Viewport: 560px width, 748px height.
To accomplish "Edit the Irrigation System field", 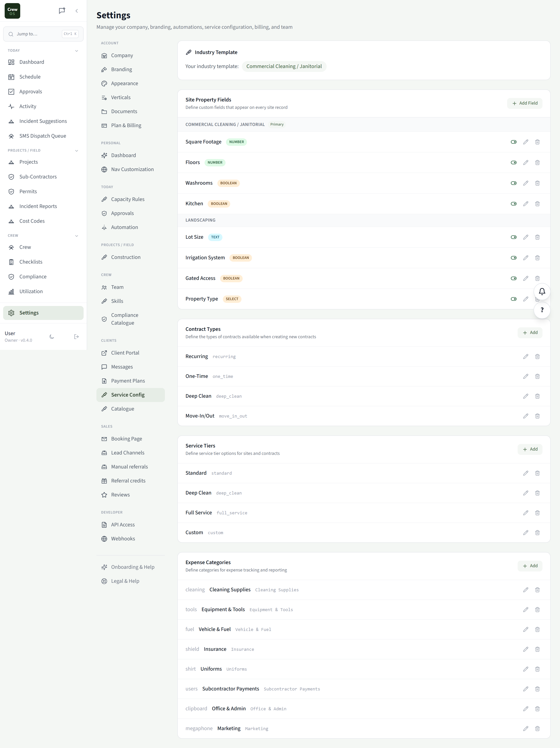I will pos(526,258).
